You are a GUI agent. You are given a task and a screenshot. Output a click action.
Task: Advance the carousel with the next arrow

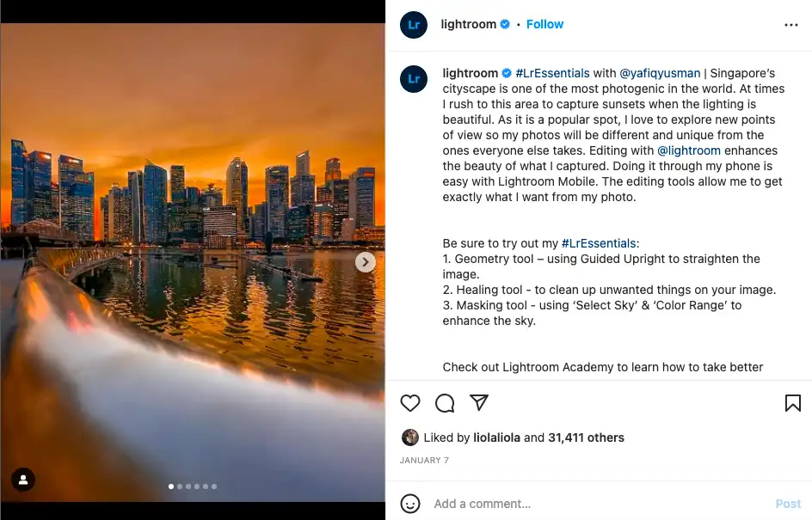(365, 262)
